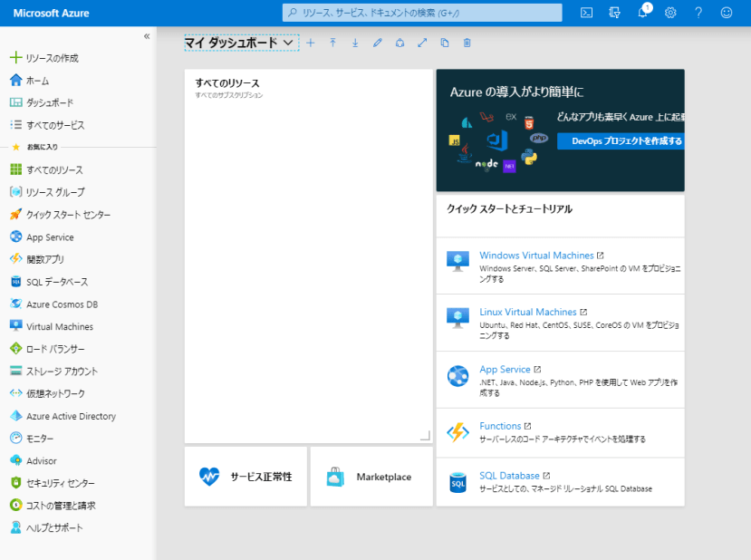Screen dimensions: 751x560
Task: Open the サービス正常性 tile
Action: (246, 477)
